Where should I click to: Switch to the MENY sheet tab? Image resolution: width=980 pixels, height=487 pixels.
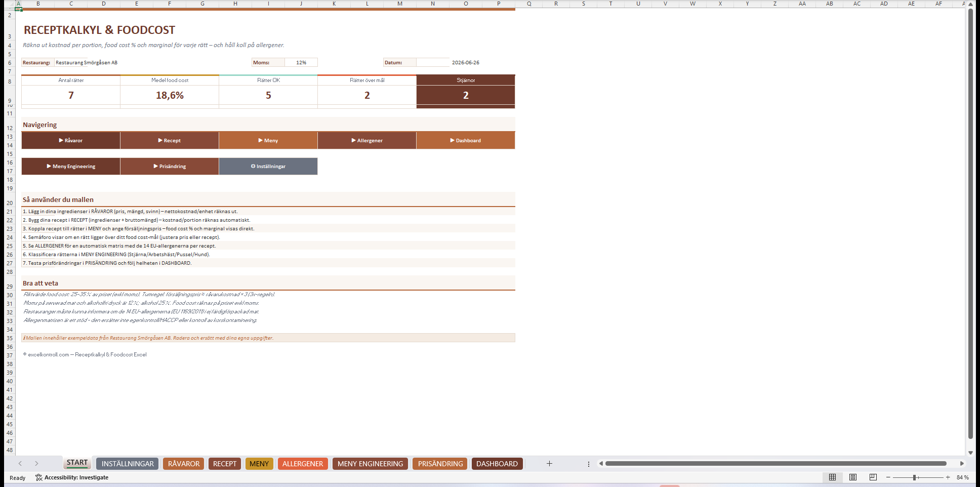[x=259, y=464]
